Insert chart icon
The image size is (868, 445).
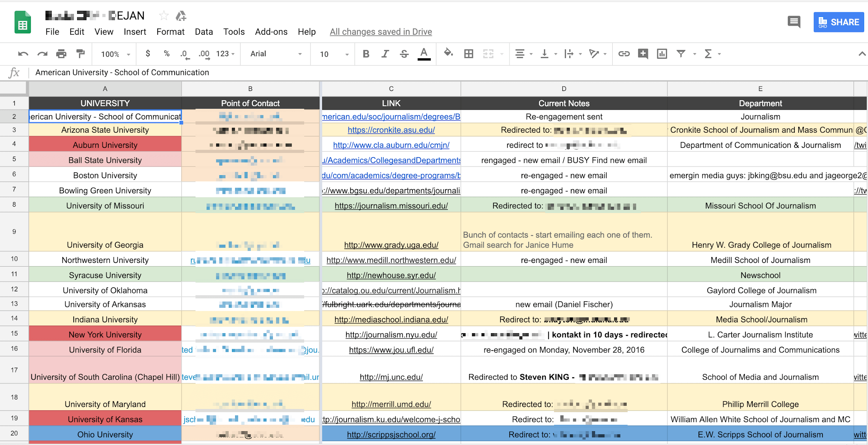(662, 54)
